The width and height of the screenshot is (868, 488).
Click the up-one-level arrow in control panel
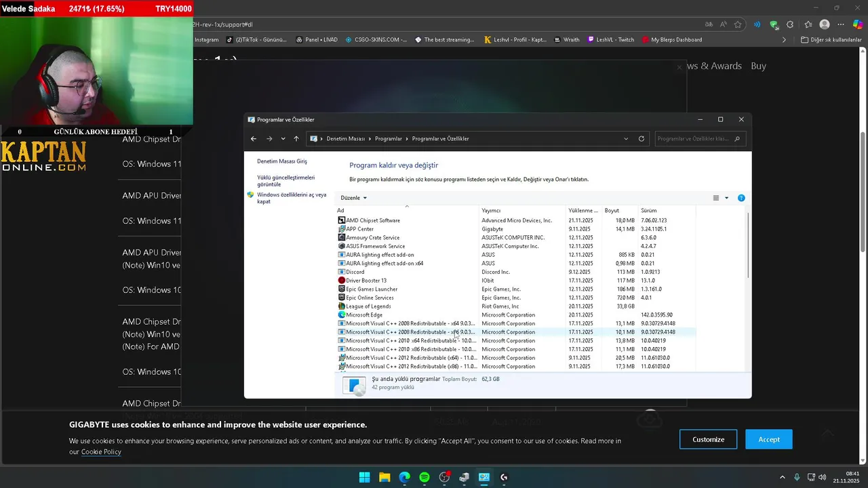[296, 139]
